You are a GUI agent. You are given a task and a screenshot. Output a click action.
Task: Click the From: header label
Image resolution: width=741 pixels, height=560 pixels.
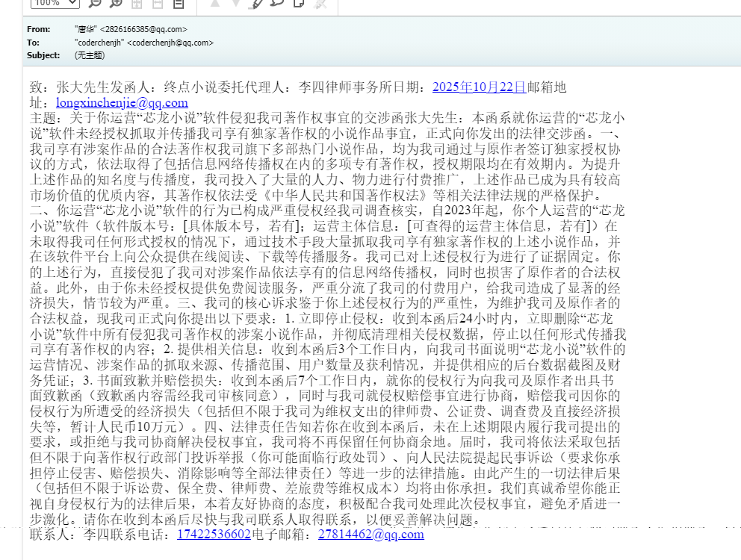39,29
